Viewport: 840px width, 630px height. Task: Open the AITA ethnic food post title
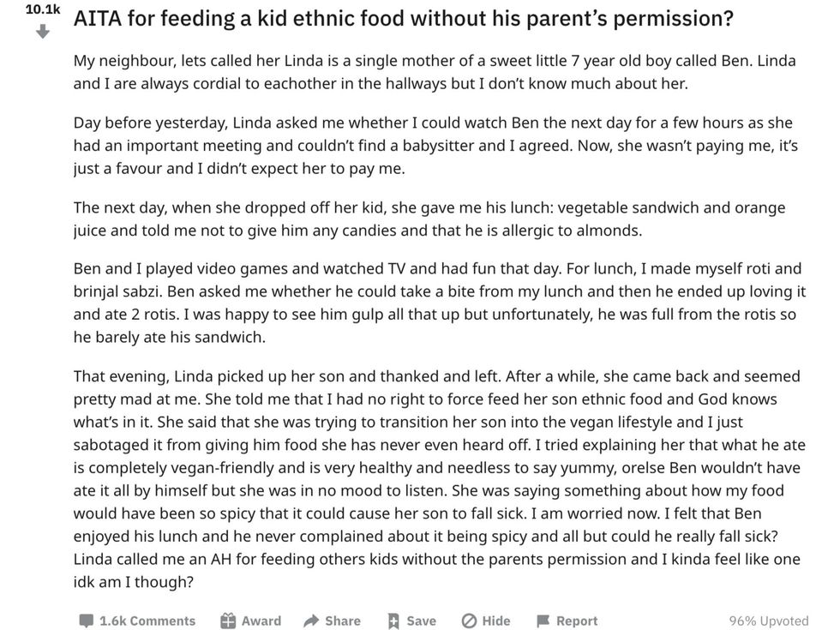click(403, 18)
